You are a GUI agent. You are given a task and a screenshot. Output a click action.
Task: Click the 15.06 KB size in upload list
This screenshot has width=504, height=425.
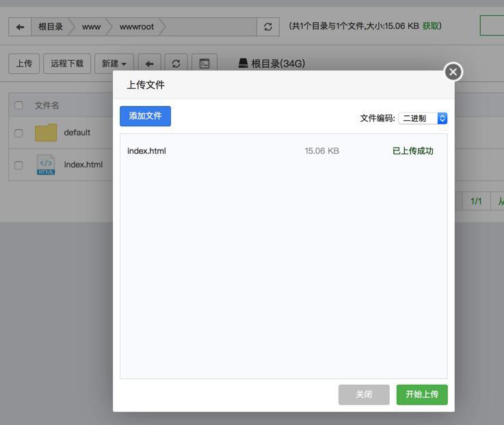tap(321, 150)
